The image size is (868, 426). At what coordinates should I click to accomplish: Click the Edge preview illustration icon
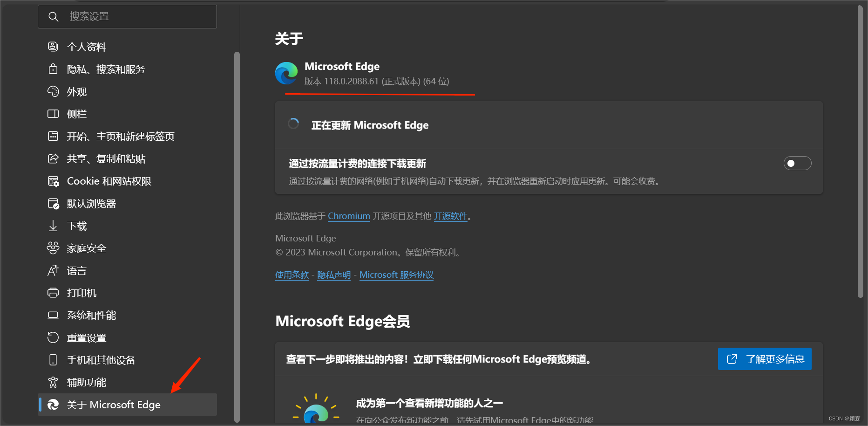tap(316, 409)
